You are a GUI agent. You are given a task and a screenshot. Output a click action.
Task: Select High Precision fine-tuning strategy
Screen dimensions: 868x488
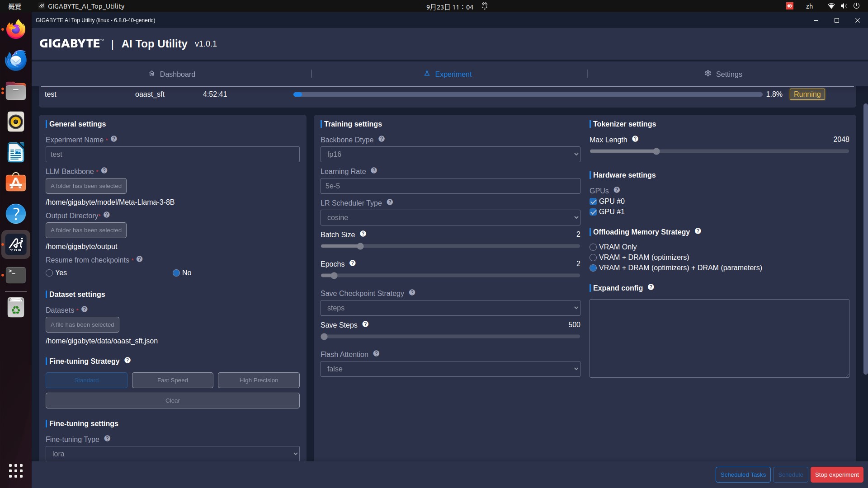pos(258,380)
